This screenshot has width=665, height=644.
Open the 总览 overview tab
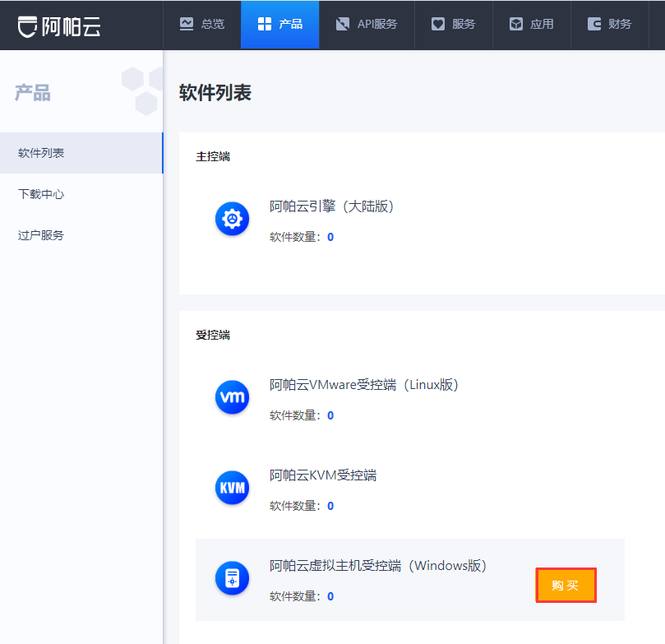[202, 24]
